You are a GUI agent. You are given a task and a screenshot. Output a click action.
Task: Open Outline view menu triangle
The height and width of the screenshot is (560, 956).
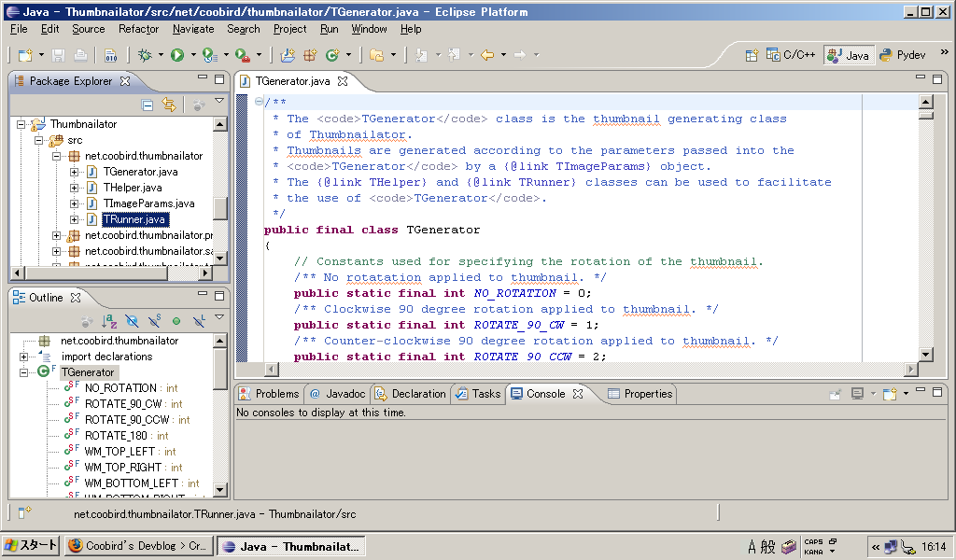(219, 316)
